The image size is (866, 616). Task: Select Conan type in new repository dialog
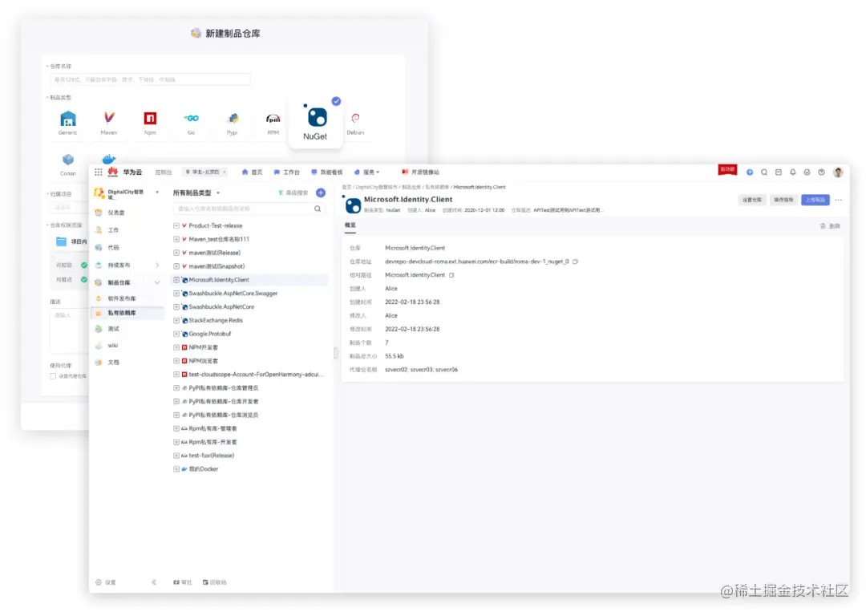(68, 164)
